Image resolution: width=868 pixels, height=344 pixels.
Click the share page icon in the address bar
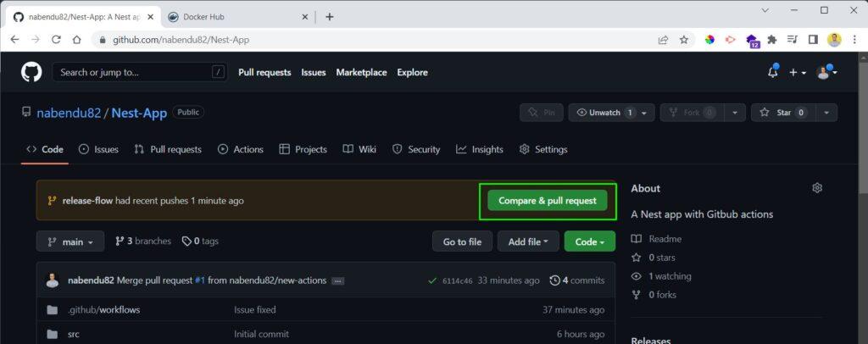point(663,40)
